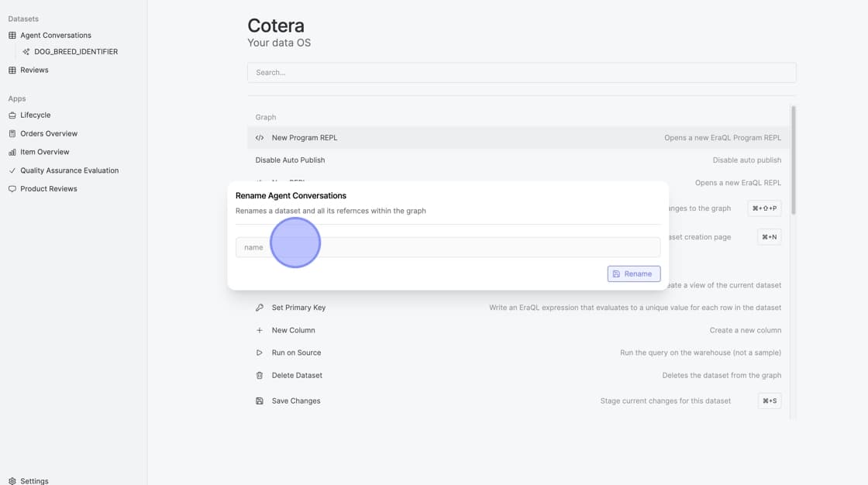The image size is (868, 485).
Task: Click the Run on Source play icon
Action: pyautogui.click(x=260, y=353)
